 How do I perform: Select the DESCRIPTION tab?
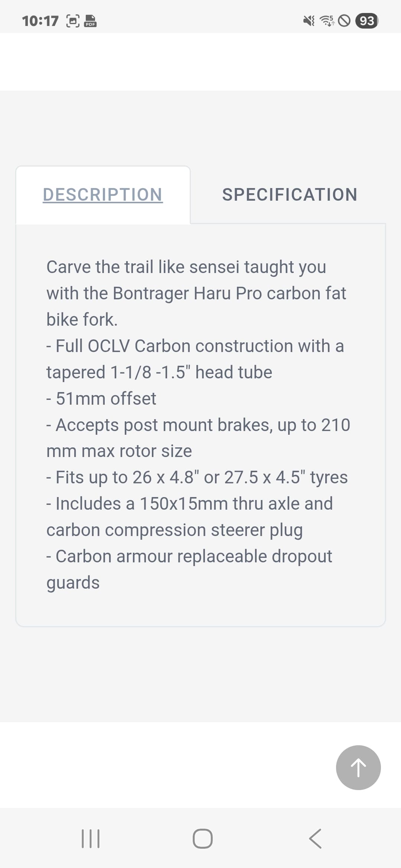103,194
